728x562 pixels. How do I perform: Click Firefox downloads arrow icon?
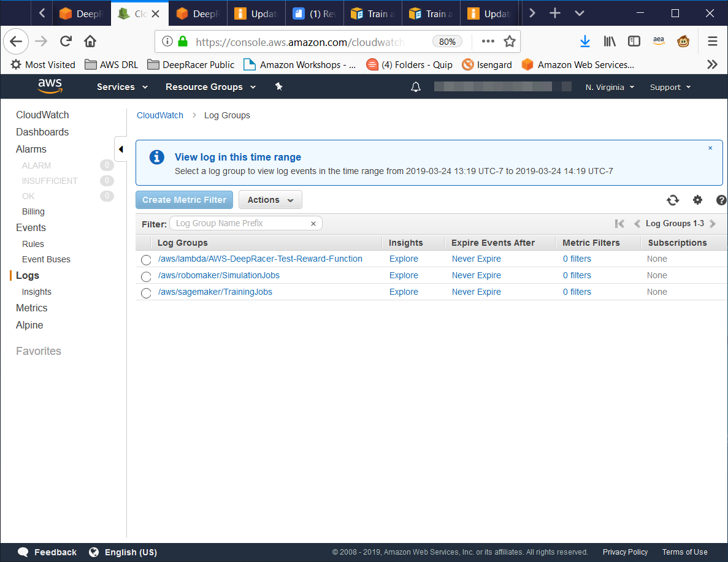[x=584, y=41]
